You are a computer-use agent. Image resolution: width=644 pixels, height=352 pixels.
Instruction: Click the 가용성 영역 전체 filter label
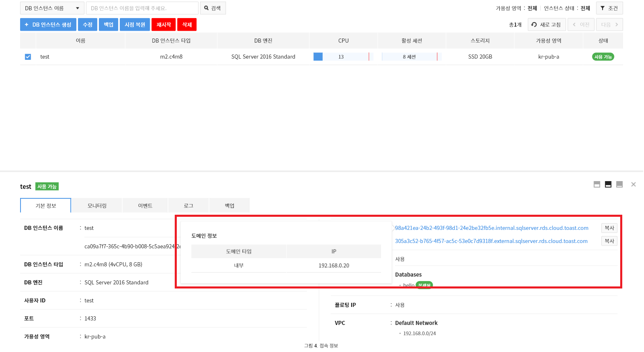(x=516, y=8)
